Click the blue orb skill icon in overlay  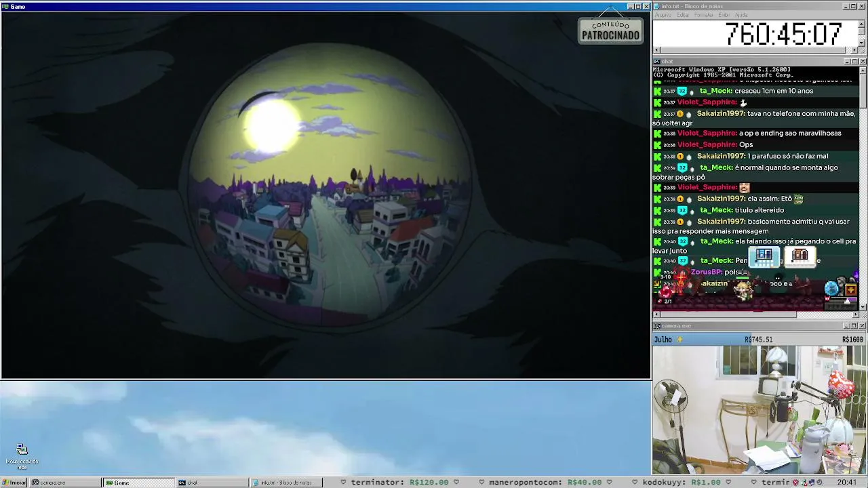click(831, 289)
